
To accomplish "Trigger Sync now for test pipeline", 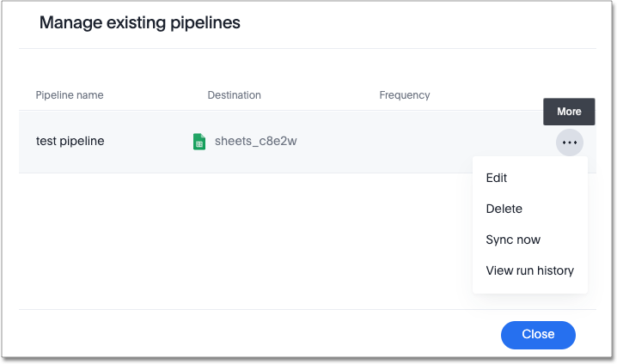I will pyautogui.click(x=513, y=240).
